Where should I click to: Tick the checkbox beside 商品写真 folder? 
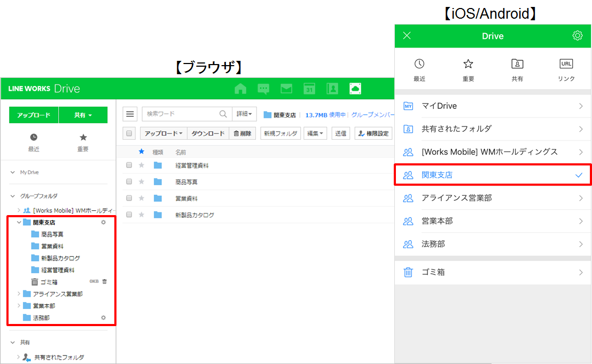pyautogui.click(x=129, y=182)
